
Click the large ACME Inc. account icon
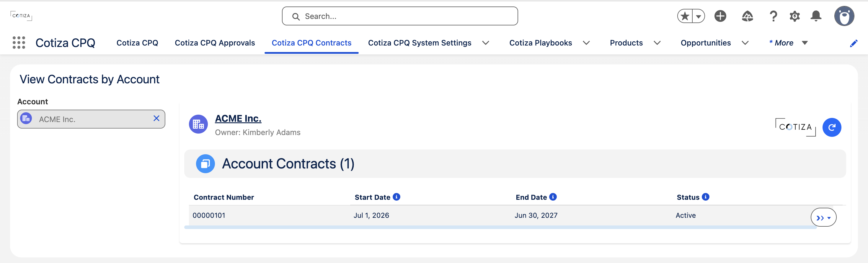[x=198, y=124]
